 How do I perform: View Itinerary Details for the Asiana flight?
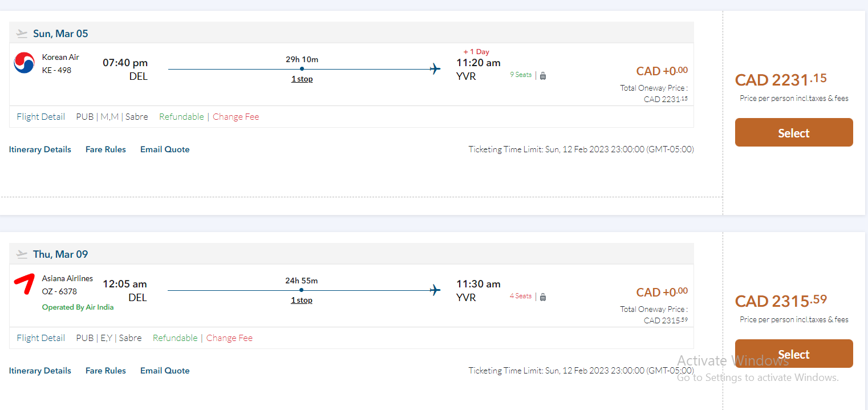[x=40, y=371]
